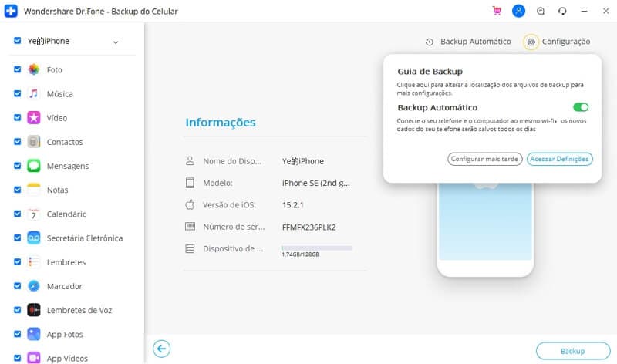Viewport: 617px width, 364px height.
Task: Click the Guia de Backup heading
Action: (x=430, y=72)
